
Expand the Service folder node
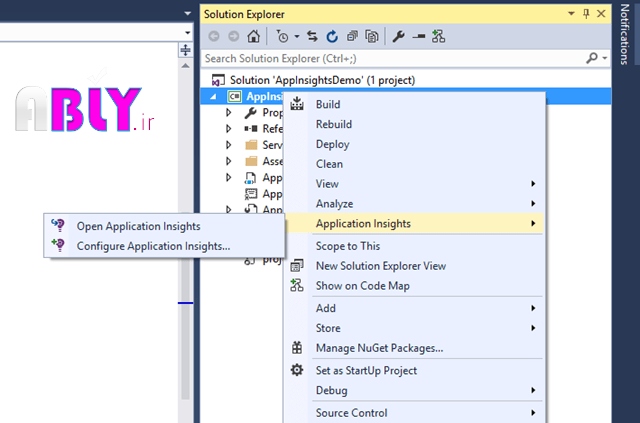click(229, 145)
